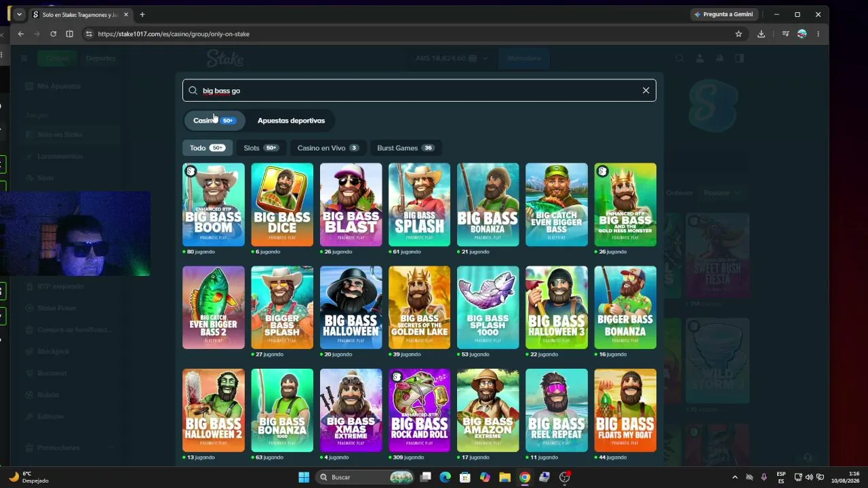Screen dimensions: 868x488
Task: Open Microsoft Store from the taskbar
Action: click(x=465, y=477)
